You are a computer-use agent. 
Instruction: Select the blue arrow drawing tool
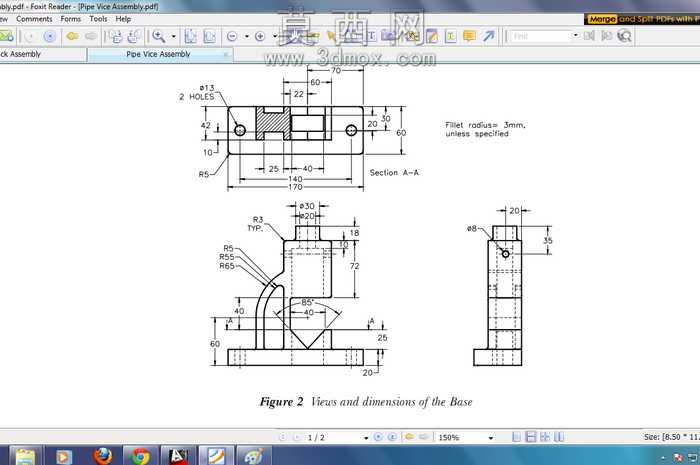coord(488,36)
